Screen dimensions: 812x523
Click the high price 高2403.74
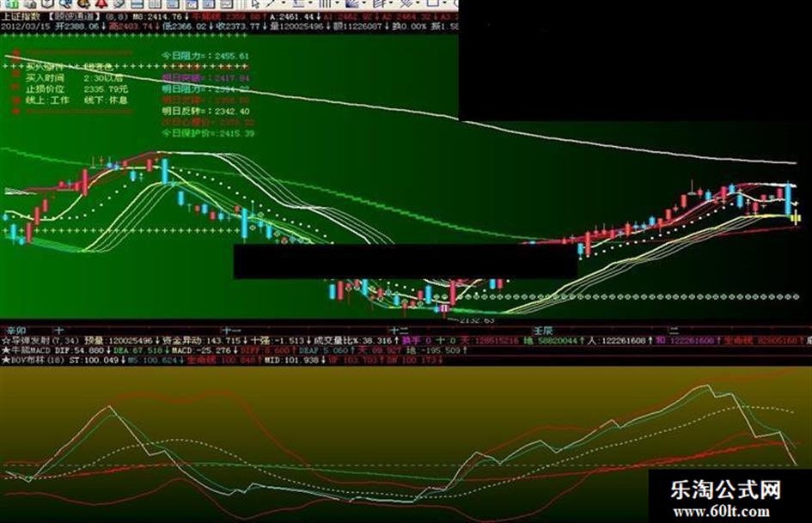tap(131, 26)
